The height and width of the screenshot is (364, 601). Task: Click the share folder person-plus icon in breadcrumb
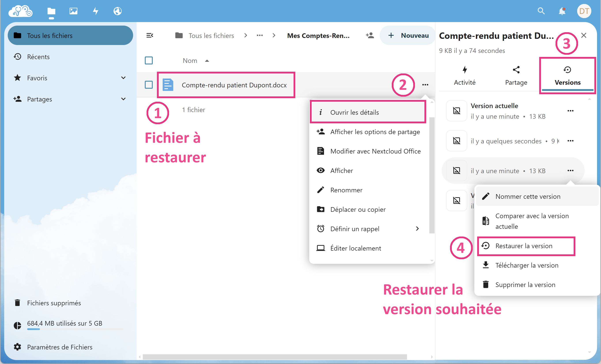[370, 36]
